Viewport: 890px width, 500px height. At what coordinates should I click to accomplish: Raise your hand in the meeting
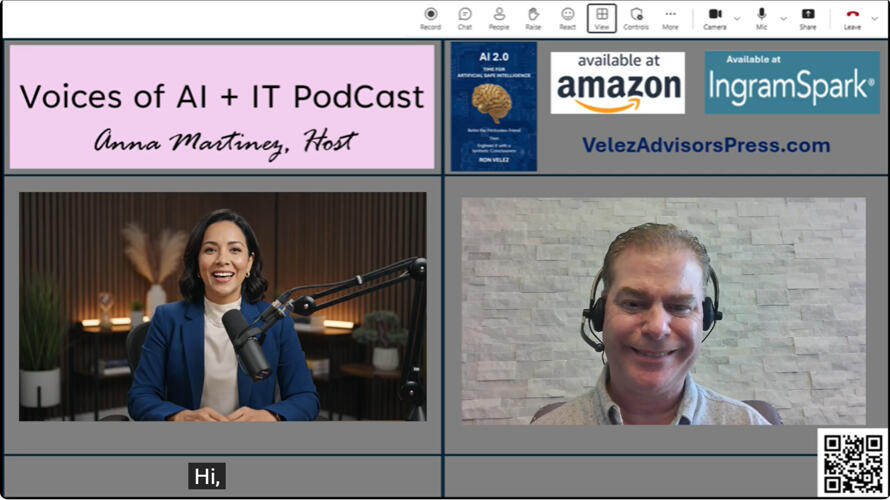(x=533, y=19)
